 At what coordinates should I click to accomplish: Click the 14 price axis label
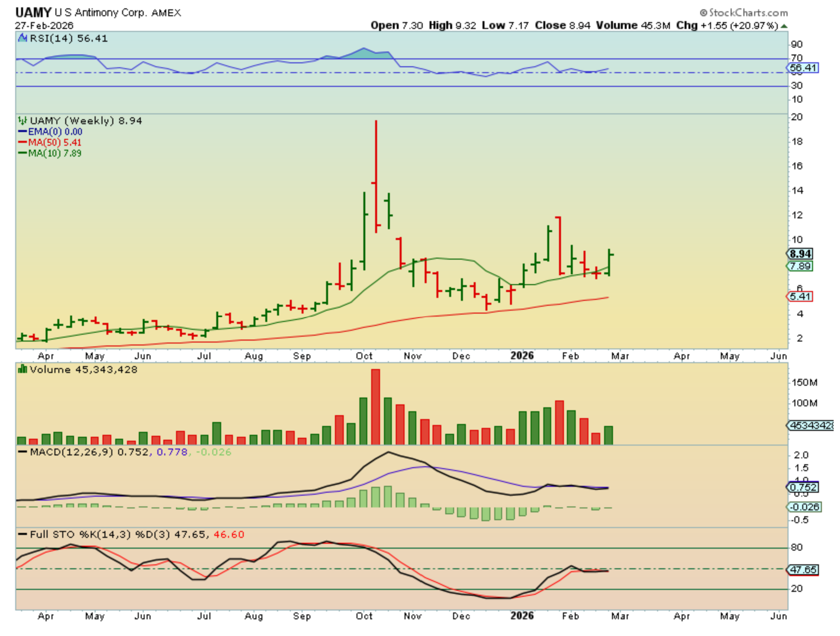point(797,190)
